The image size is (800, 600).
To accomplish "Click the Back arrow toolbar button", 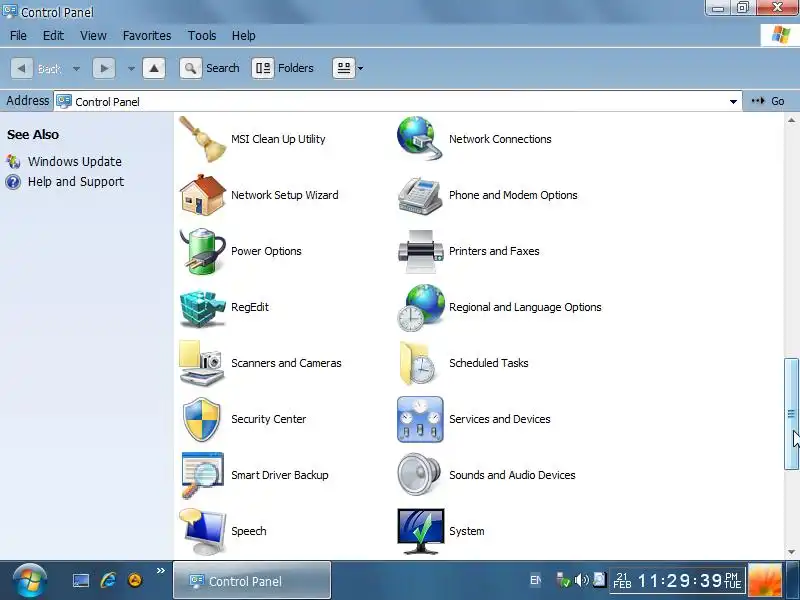I will click(21, 68).
